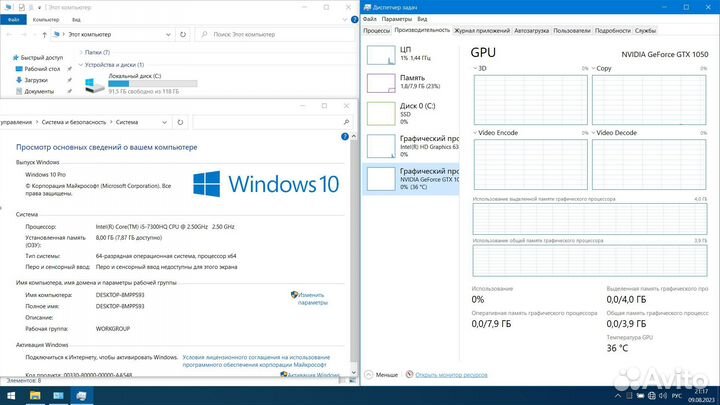Screen dimensions: 720x405
Task: Open the Вид menu in Task Manager
Action: tap(422, 19)
